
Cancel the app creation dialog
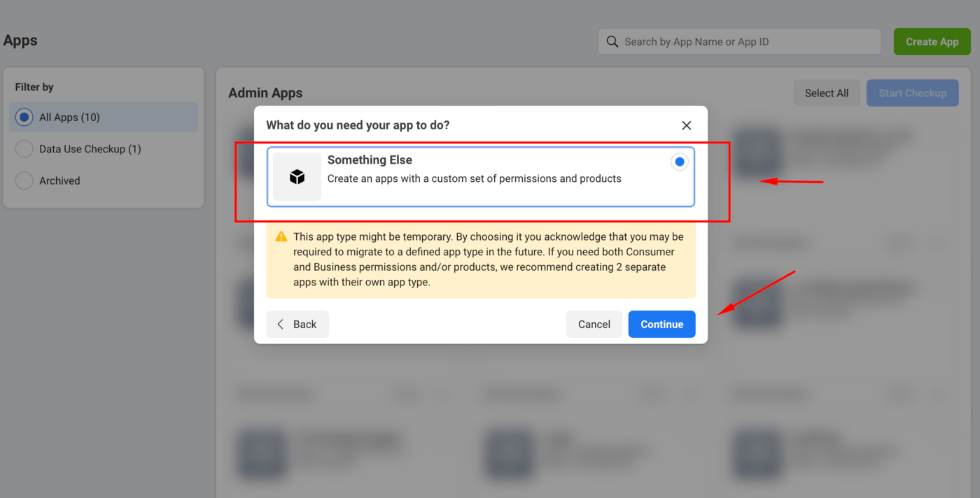tap(594, 325)
